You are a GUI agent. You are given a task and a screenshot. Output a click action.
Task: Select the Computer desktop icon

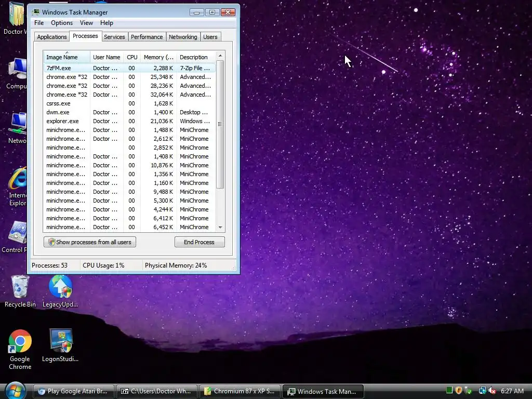point(17,74)
